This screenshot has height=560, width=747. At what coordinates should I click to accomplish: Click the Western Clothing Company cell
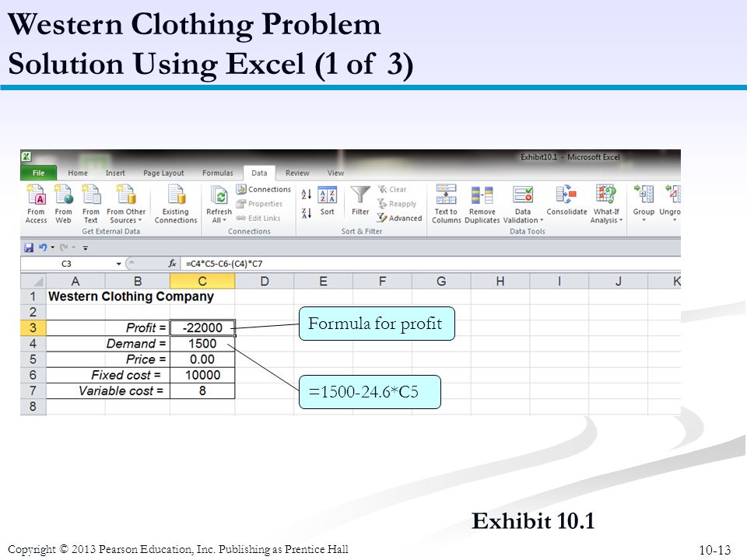click(x=131, y=296)
